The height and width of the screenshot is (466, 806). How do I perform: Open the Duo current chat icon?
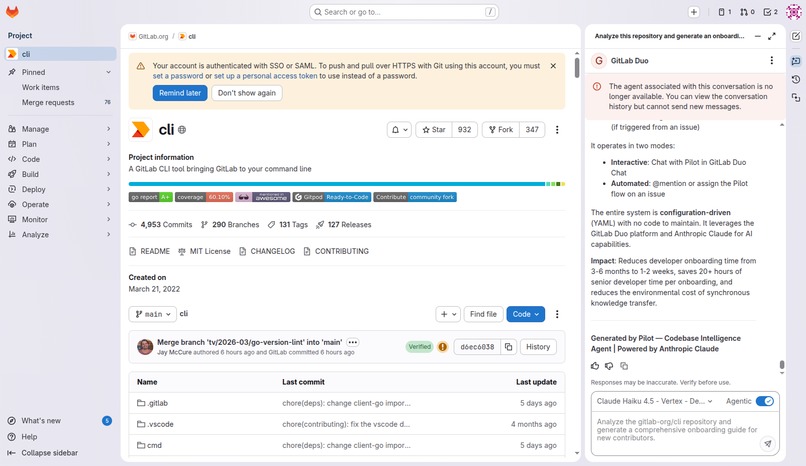pos(796,61)
